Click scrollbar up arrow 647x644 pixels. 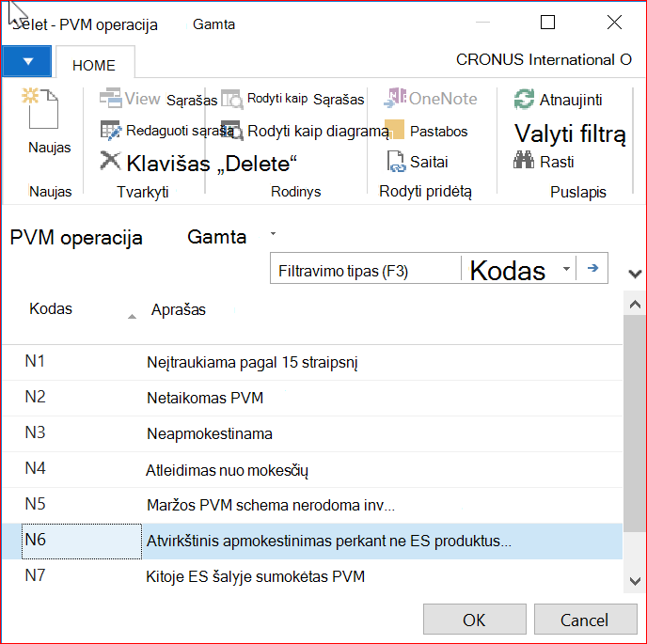(x=635, y=305)
